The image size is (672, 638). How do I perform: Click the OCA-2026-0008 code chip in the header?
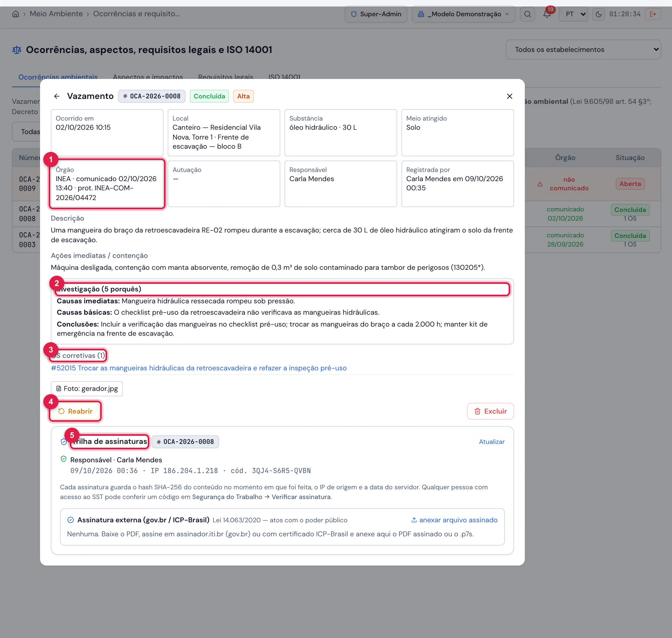point(152,96)
